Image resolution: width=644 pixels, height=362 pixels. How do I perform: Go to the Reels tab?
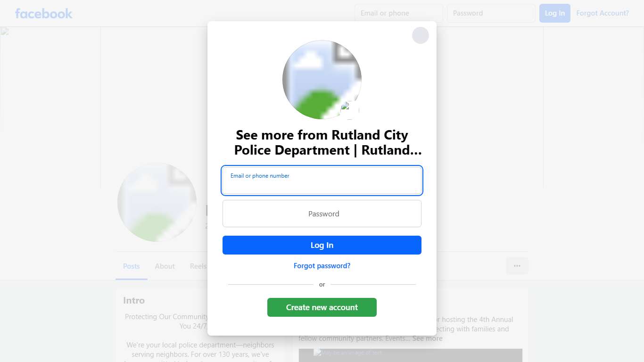pyautogui.click(x=198, y=266)
